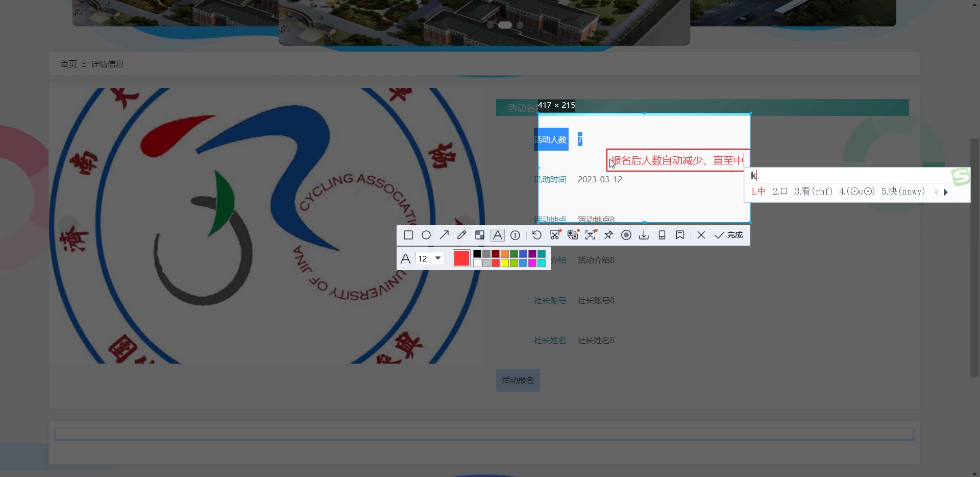Select the mosaic blur tool
The width and height of the screenshot is (980, 477).
pos(480,235)
